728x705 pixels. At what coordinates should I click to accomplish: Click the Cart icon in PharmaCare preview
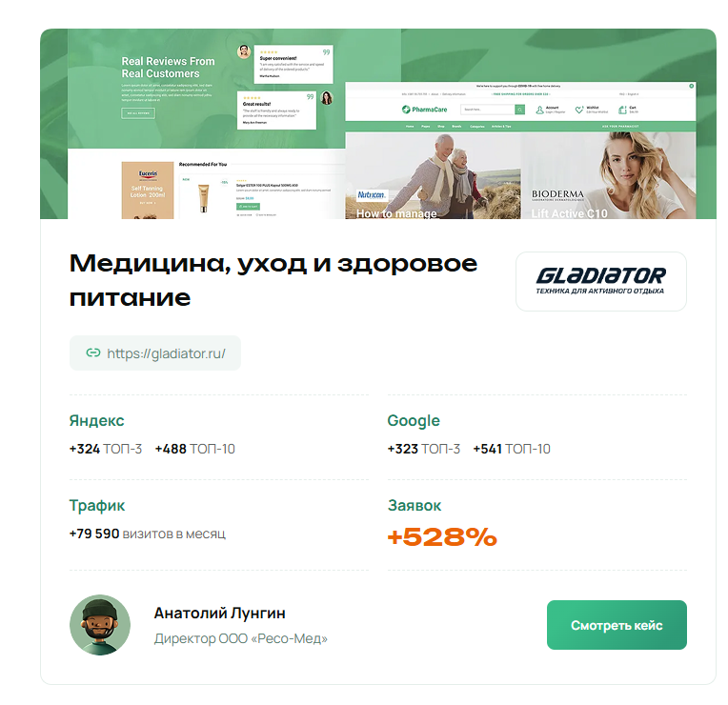click(x=622, y=110)
